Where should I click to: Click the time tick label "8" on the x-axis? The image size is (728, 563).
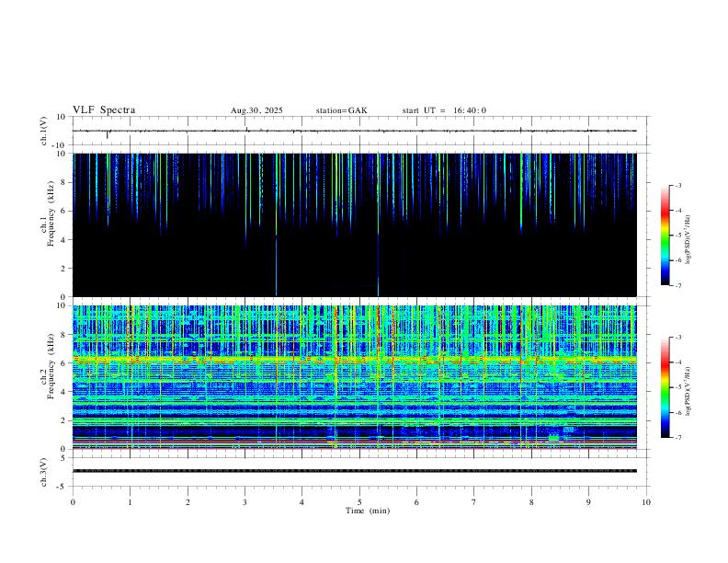[x=531, y=502]
